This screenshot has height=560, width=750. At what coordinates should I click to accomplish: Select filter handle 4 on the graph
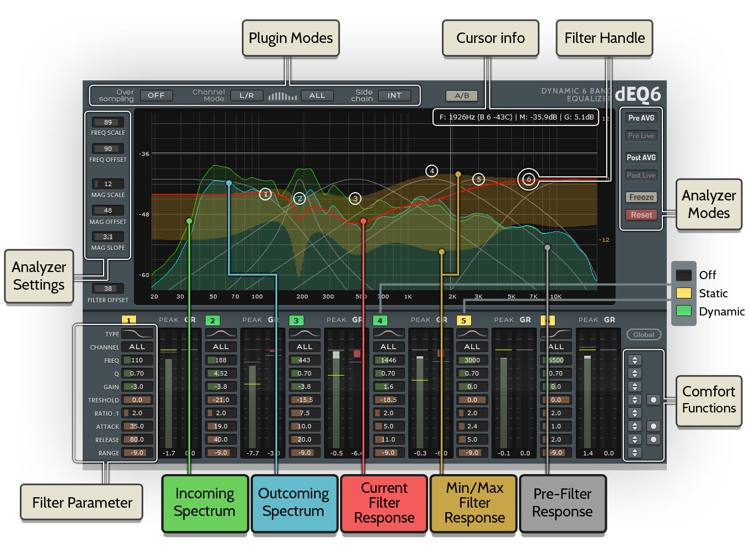pyautogui.click(x=431, y=171)
